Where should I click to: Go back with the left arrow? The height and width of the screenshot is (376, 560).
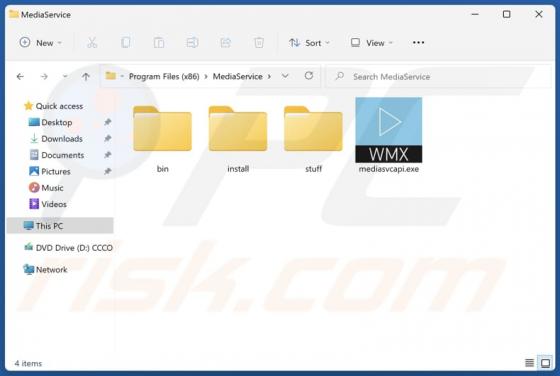click(x=20, y=76)
